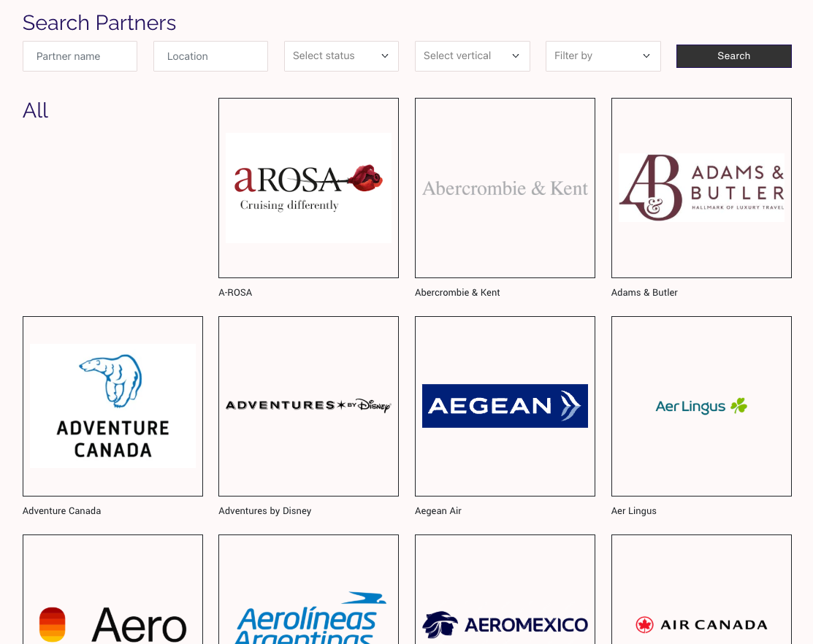Image resolution: width=813 pixels, height=644 pixels.
Task: Select the Aeromexico logo card
Action: click(x=505, y=591)
